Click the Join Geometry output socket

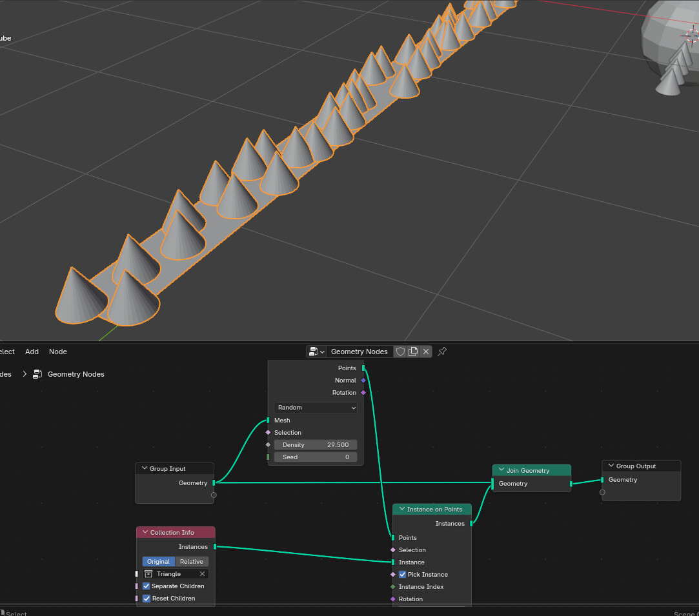click(571, 484)
